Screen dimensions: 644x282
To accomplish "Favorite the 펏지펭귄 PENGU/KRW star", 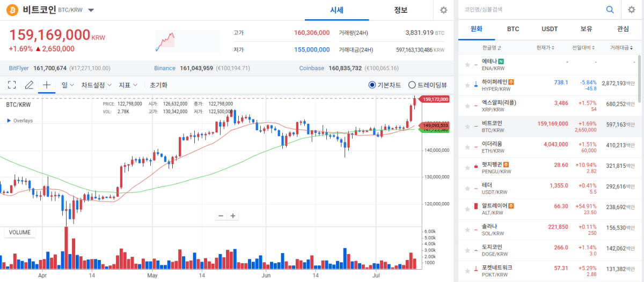I will [467, 168].
